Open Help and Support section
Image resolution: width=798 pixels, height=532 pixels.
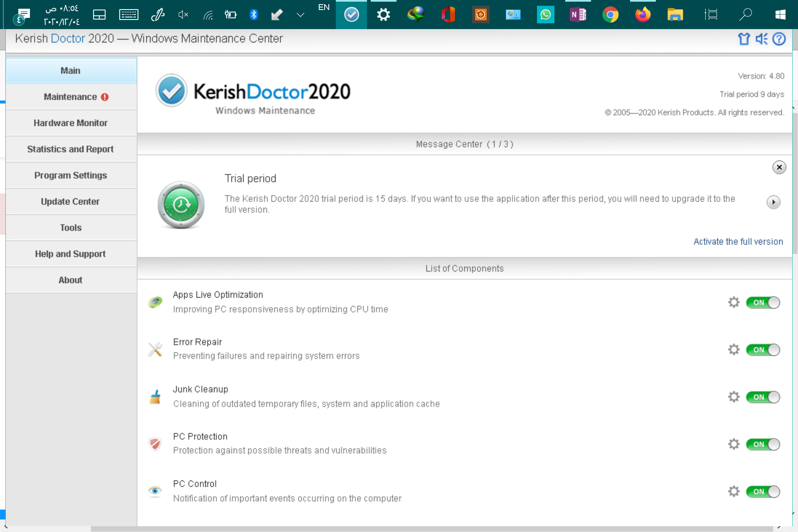(71, 254)
